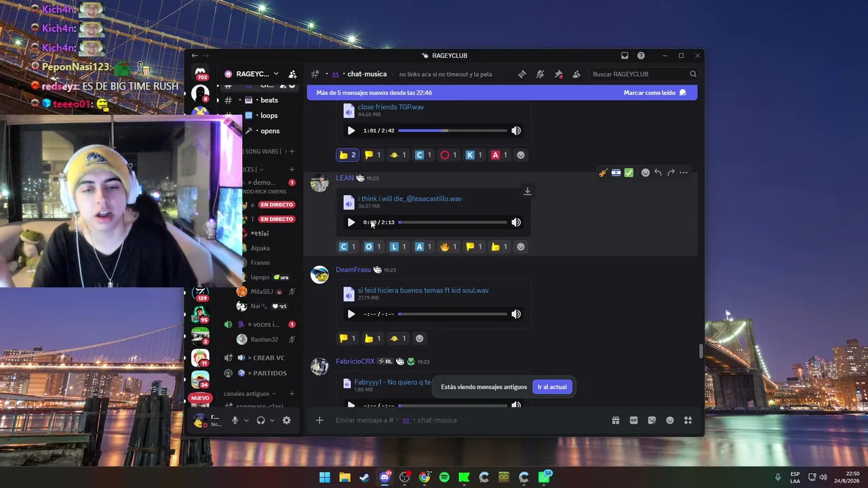Play the si feid hiciera buenos temas audio
This screenshot has width=868, height=488.
pyautogui.click(x=351, y=314)
